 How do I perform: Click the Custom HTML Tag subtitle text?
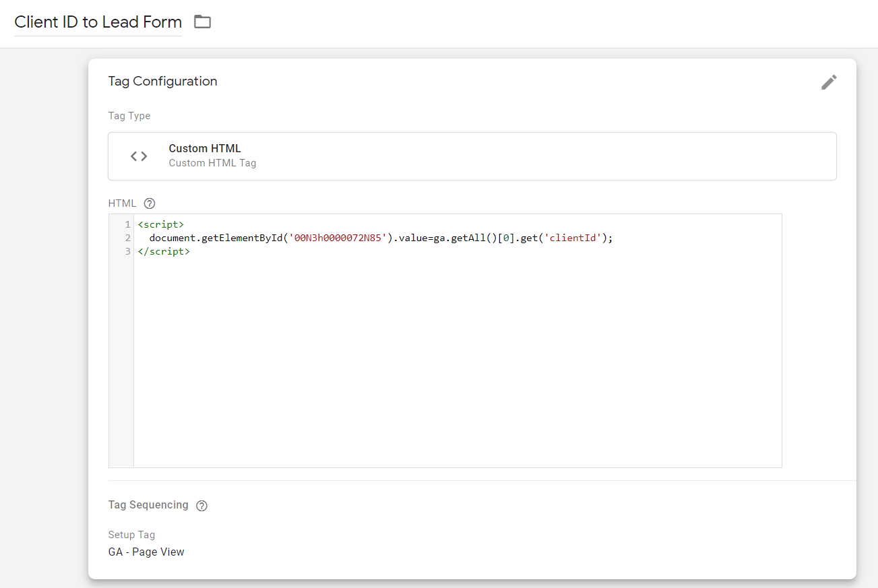pyautogui.click(x=212, y=163)
